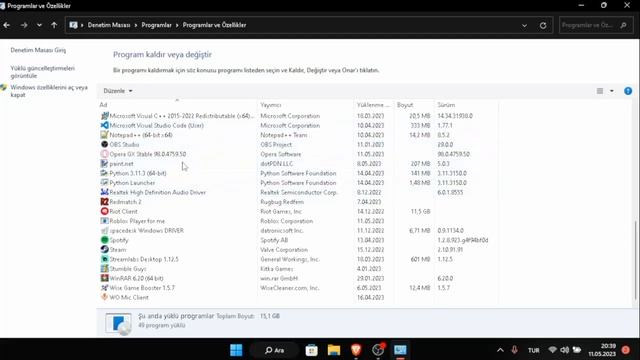Select the WinRAR 6.20 icon
Screen dimensions: 640x360
104,278
